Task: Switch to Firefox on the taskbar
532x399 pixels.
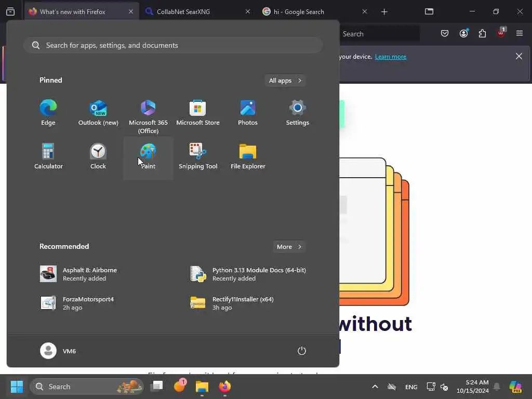Action: pyautogui.click(x=224, y=386)
